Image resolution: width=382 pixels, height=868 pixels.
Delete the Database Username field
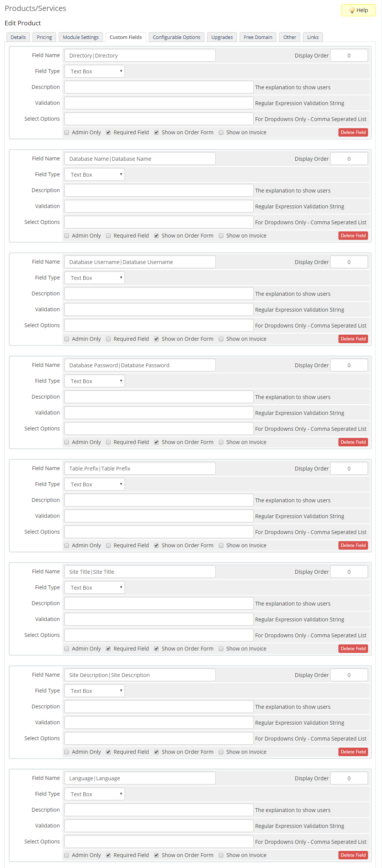click(353, 339)
